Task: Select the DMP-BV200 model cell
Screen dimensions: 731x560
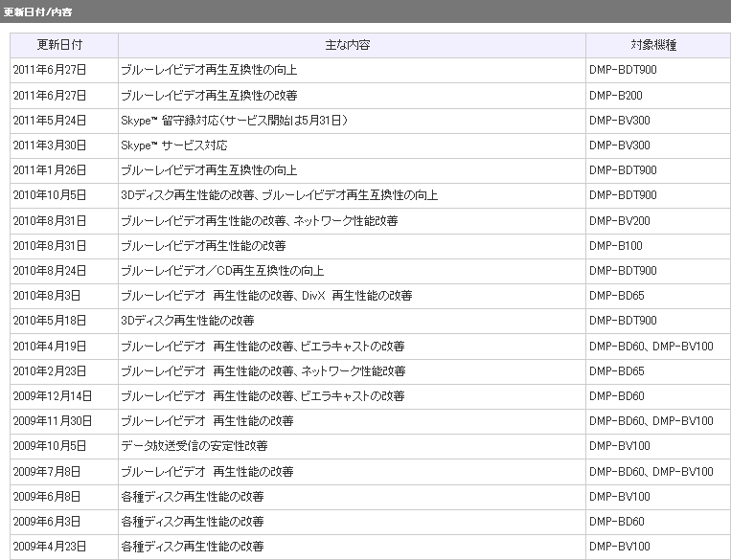Action: 658,221
